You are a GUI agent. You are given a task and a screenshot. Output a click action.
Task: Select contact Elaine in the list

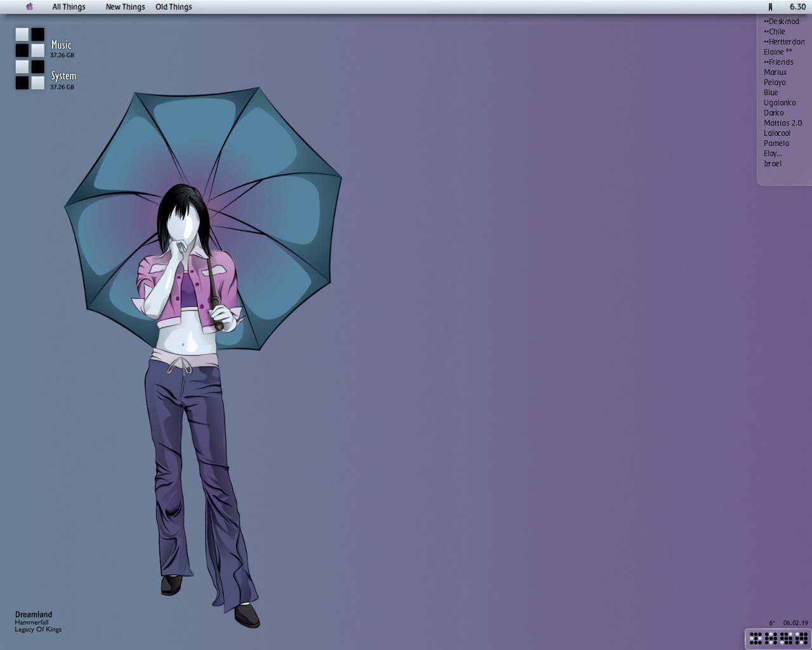(778, 52)
